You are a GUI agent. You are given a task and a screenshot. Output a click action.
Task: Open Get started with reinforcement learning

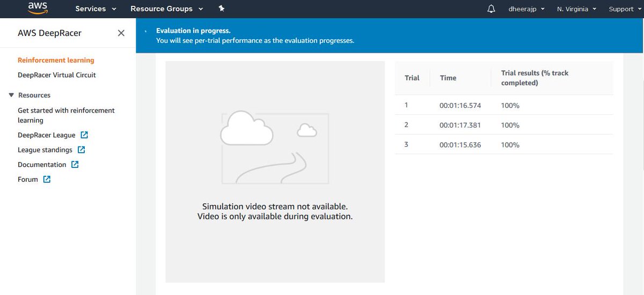(x=66, y=115)
